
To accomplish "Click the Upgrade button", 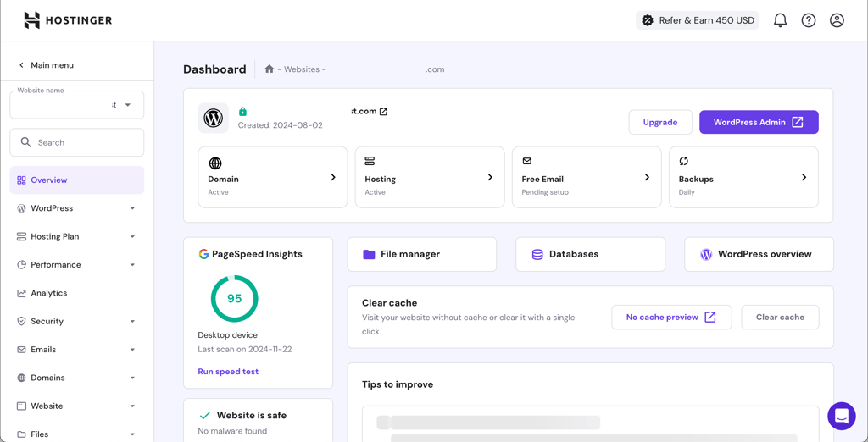I will [660, 122].
